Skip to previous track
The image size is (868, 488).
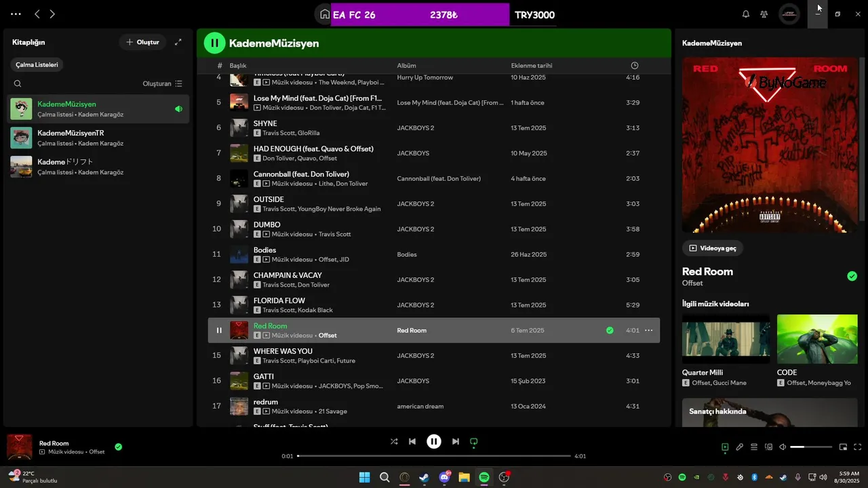point(412,441)
